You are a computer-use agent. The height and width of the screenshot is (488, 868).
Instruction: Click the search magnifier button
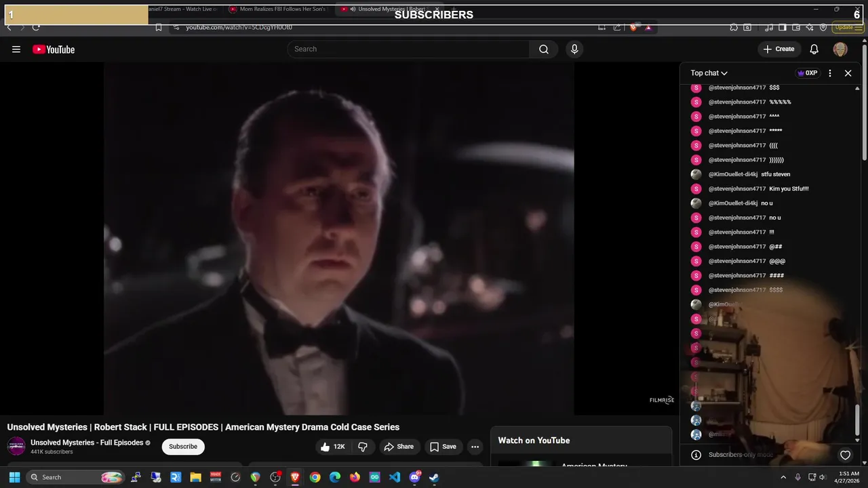[x=544, y=49]
